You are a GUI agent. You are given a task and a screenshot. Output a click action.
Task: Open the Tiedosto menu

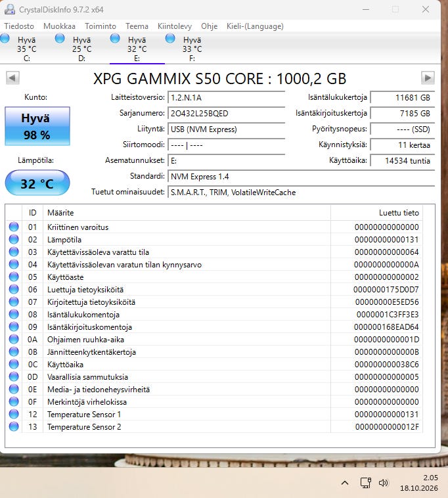(19, 26)
